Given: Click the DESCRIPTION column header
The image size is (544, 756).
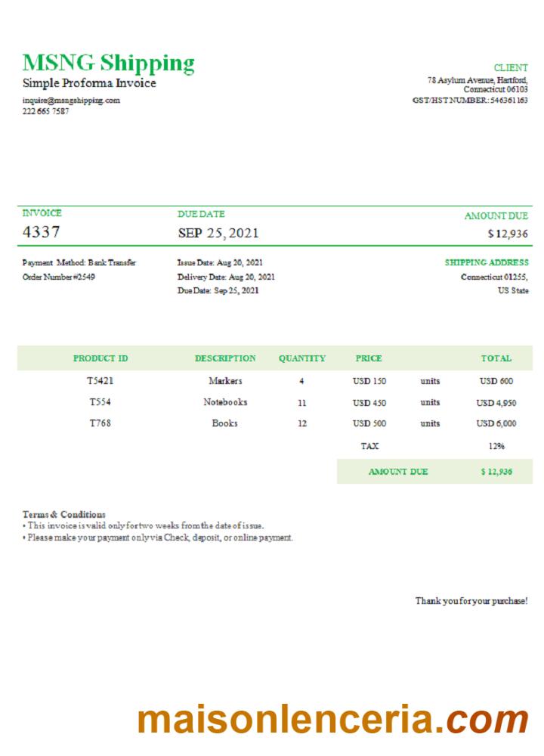Looking at the screenshot, I should pyautogui.click(x=225, y=358).
